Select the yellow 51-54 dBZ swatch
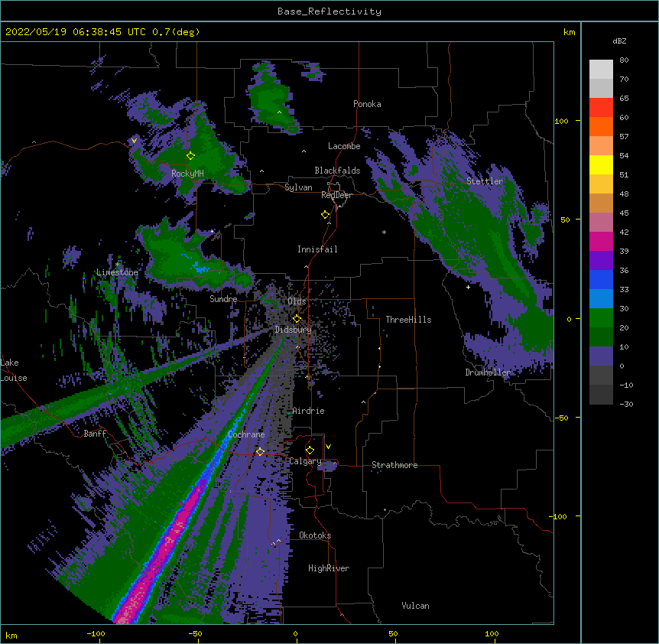Viewport: 659px width, 644px height. tap(601, 164)
